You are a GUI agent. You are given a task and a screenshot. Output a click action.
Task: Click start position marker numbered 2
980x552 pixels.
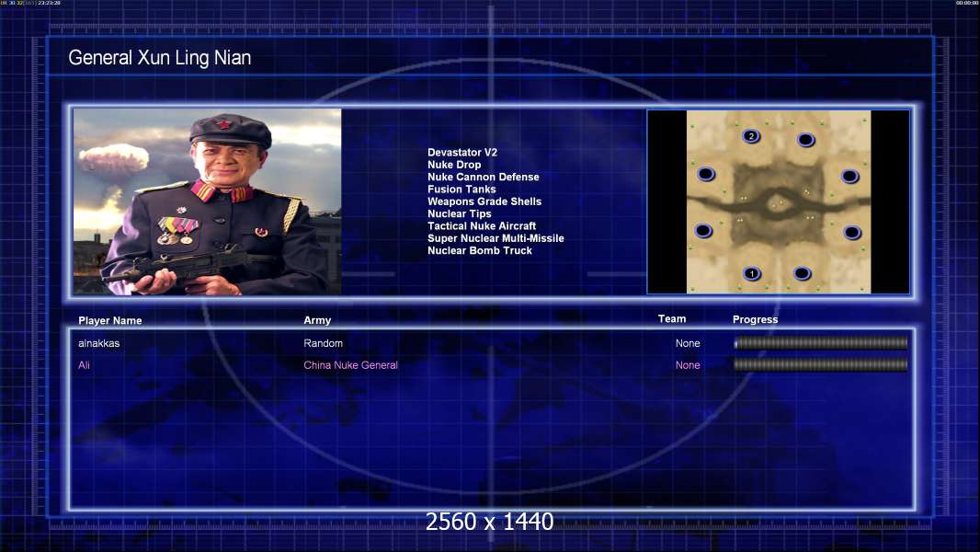pyautogui.click(x=751, y=135)
